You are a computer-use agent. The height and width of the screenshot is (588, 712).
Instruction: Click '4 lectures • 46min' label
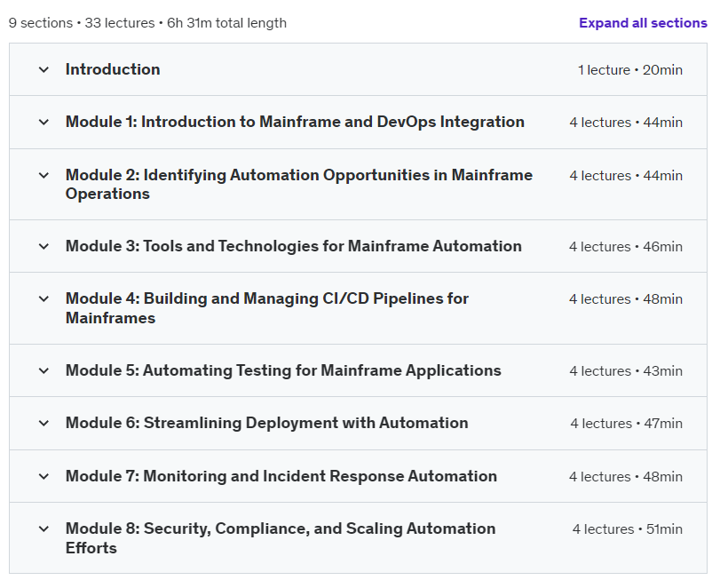click(626, 246)
